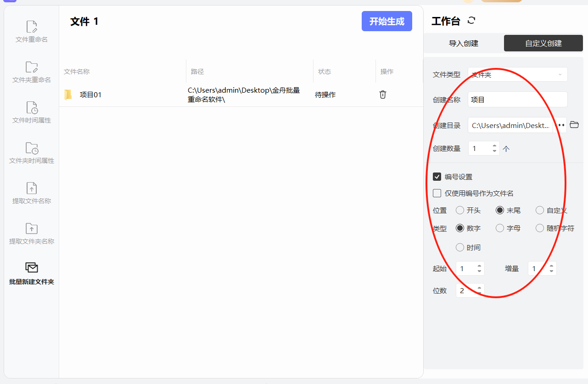
Task: Select the 随机字符 type radio button
Action: pos(540,228)
